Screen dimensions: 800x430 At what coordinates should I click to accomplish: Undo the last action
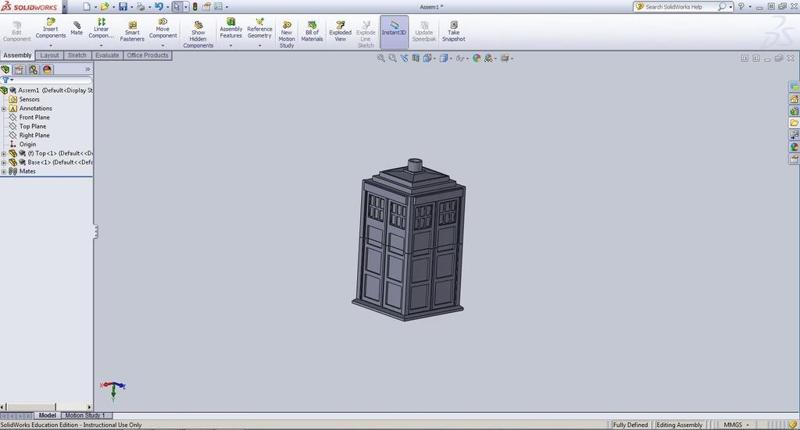(x=159, y=7)
